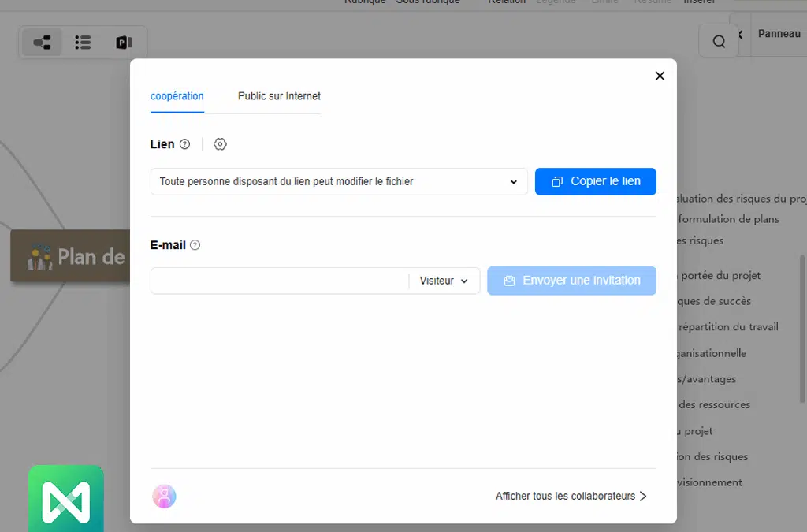Screen dimensions: 807x532
Task: Switch to the outline list view icon
Action: click(83, 43)
